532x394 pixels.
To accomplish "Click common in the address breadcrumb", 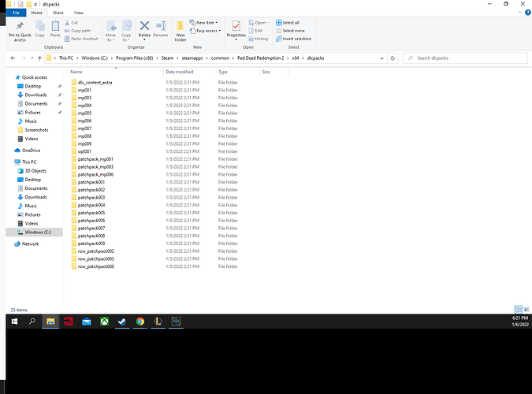I will [220, 58].
